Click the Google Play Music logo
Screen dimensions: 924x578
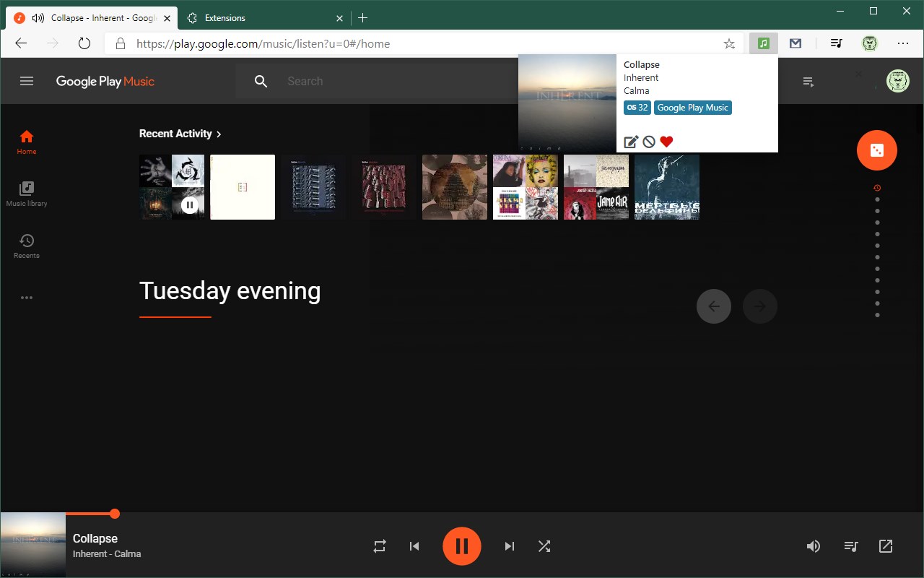[105, 82]
